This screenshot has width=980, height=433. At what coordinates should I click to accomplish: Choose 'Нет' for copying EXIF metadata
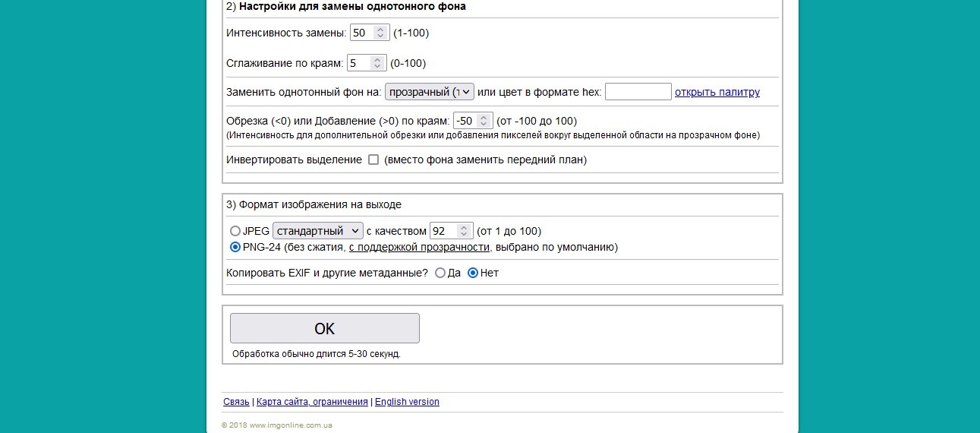[473, 273]
